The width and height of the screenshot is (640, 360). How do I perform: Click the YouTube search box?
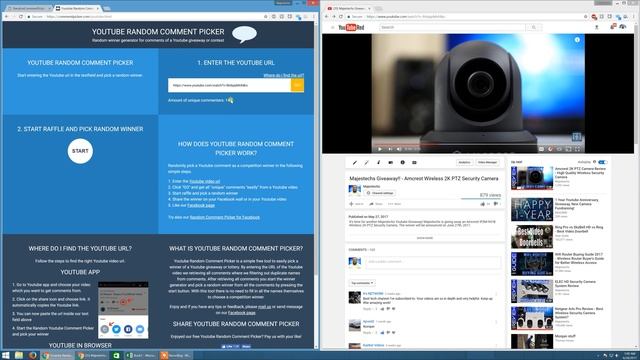(452, 27)
